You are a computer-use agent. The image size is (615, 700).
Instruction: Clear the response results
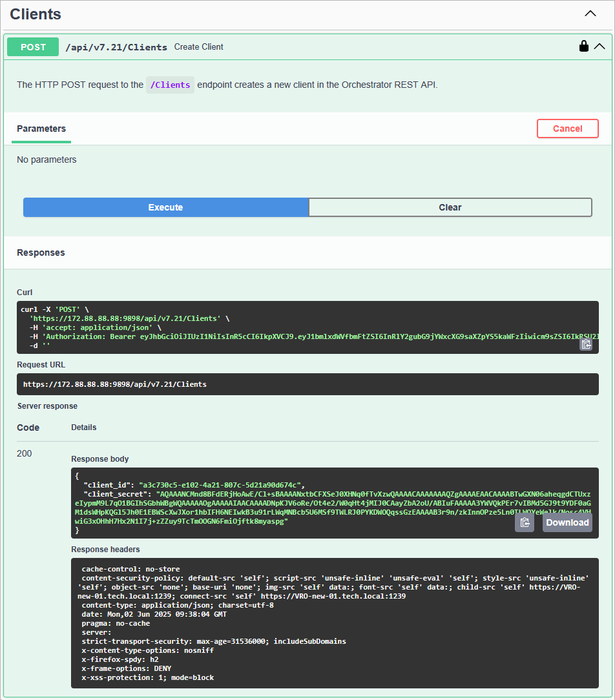pos(450,207)
